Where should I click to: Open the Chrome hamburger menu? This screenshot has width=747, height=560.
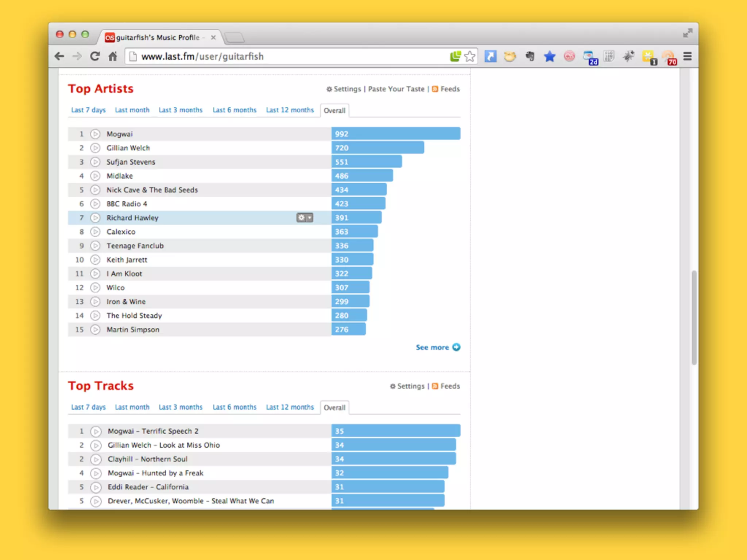[x=688, y=57]
